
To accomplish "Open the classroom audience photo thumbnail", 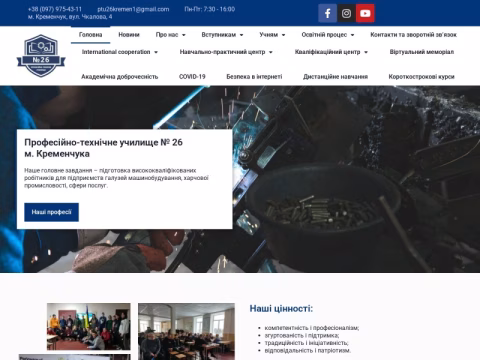I will [x=186, y=331].
